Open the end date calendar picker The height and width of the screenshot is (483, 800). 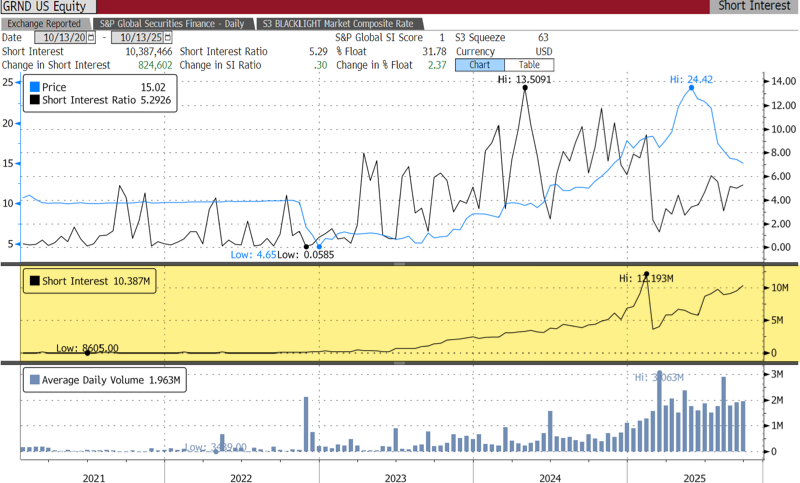tap(160, 37)
